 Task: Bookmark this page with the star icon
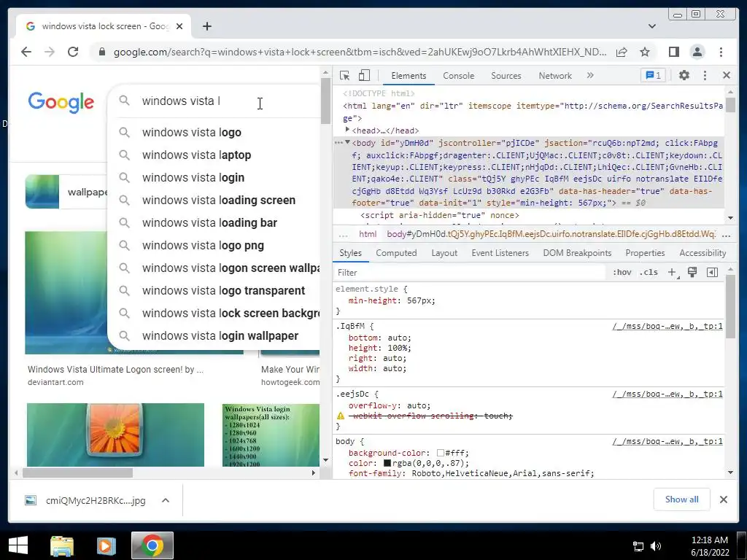pyautogui.click(x=645, y=52)
